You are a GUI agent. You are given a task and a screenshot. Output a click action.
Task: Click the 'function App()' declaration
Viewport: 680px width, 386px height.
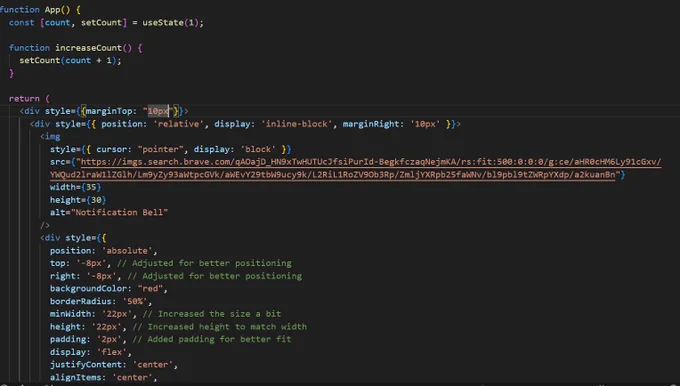(40, 10)
